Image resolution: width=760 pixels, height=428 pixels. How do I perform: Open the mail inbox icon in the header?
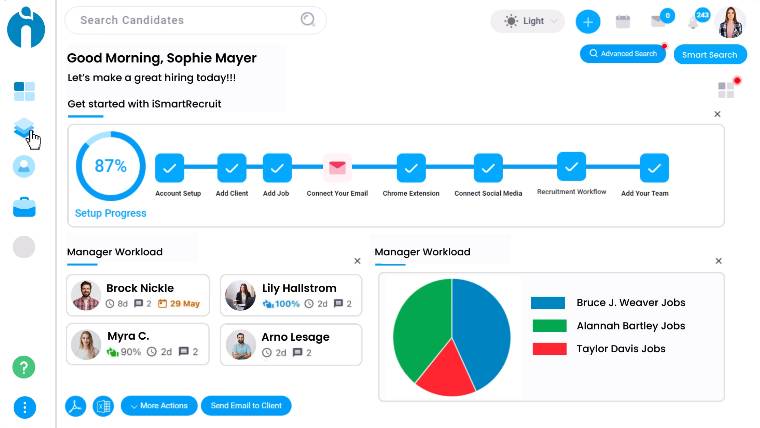(x=658, y=21)
